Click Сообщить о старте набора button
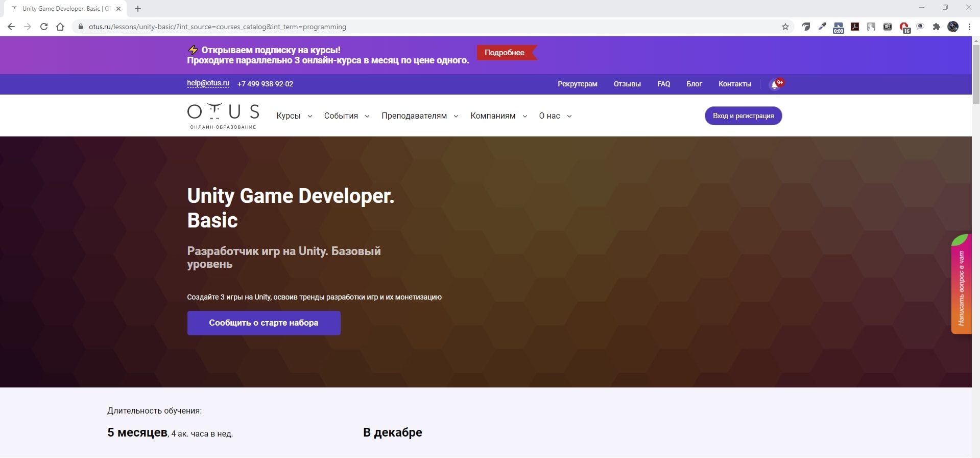 264,323
